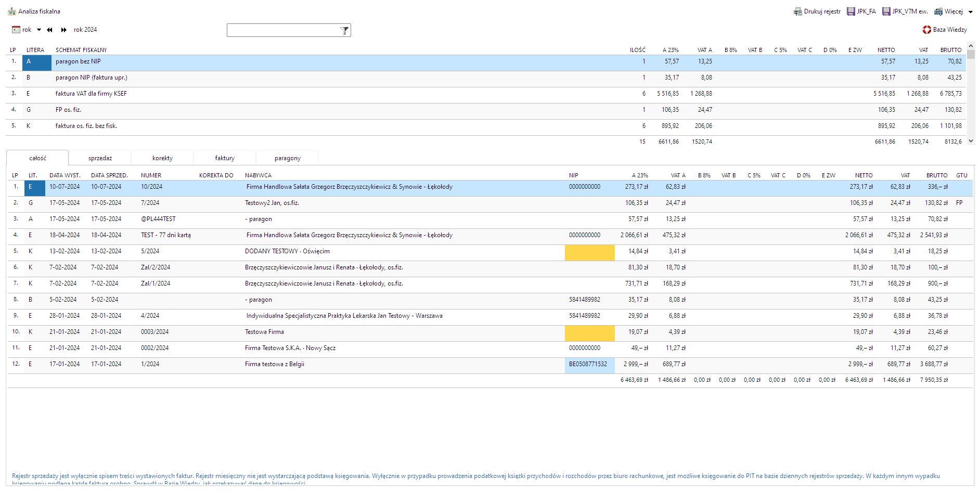Expand the Więcej dropdown arrow

(971, 12)
